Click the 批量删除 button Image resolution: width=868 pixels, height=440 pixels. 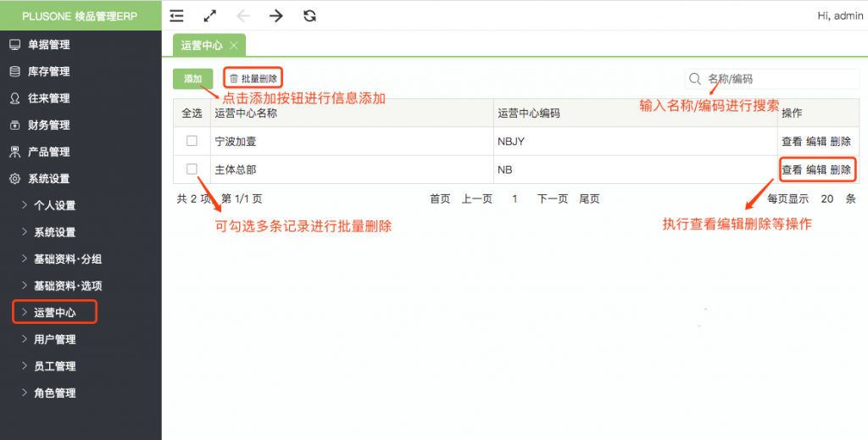tap(253, 79)
